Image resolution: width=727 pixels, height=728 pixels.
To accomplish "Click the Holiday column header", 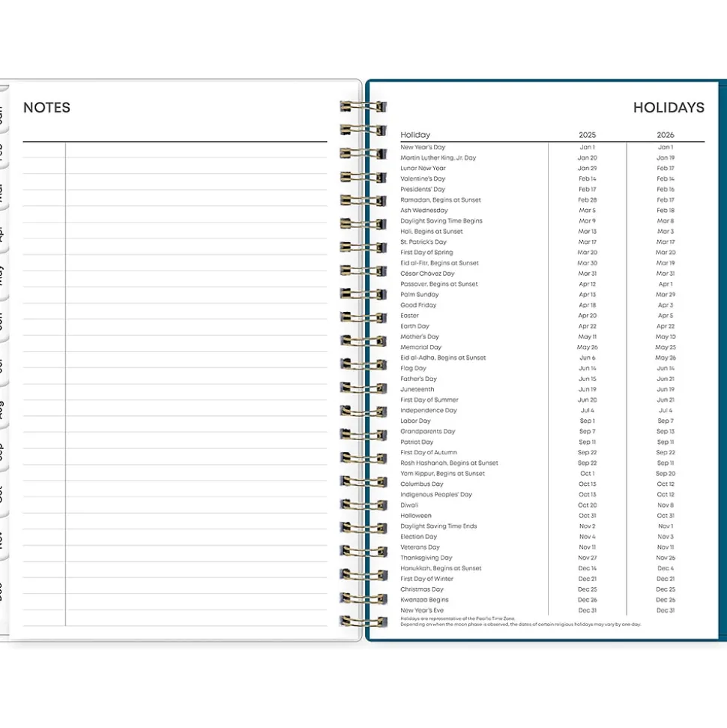I will pos(415,135).
